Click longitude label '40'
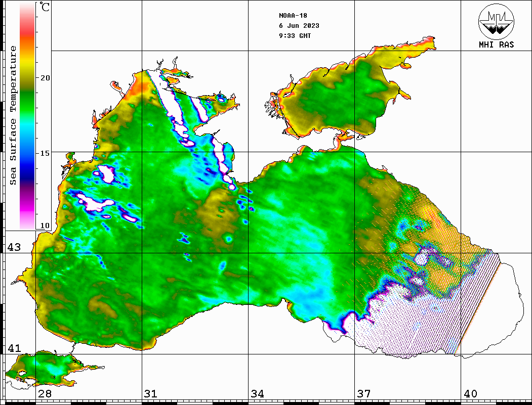This screenshot has width=532, height=405. pos(470,394)
